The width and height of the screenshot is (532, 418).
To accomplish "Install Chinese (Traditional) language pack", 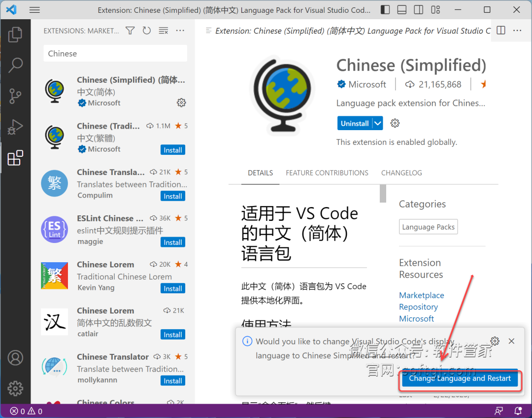I will 173,150.
